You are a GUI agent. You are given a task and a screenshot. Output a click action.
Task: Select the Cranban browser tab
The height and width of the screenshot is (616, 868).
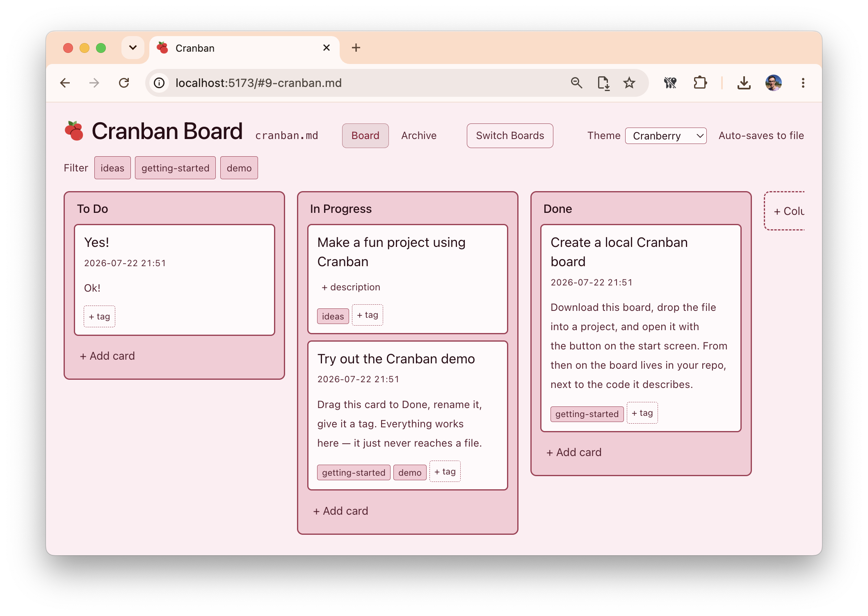click(x=244, y=48)
